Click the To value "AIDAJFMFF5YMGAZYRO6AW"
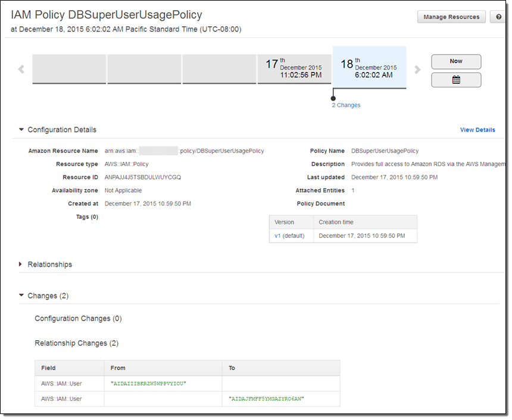 [266, 399]
